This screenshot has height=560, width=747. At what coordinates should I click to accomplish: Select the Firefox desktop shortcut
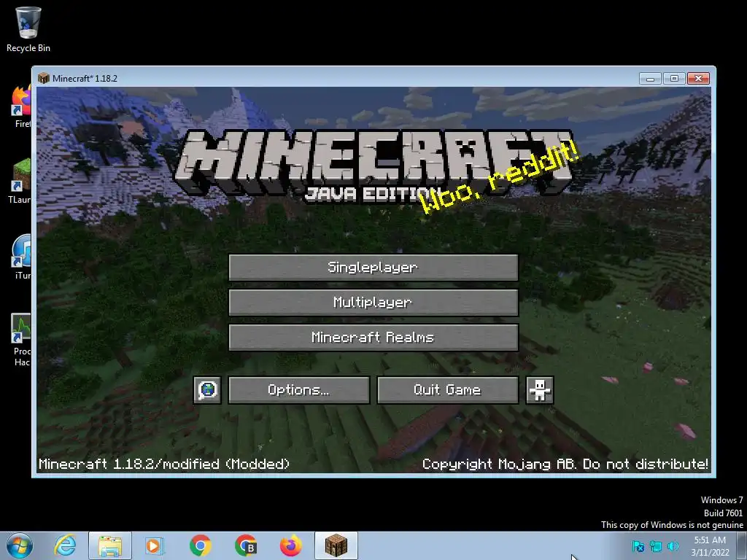point(21,106)
